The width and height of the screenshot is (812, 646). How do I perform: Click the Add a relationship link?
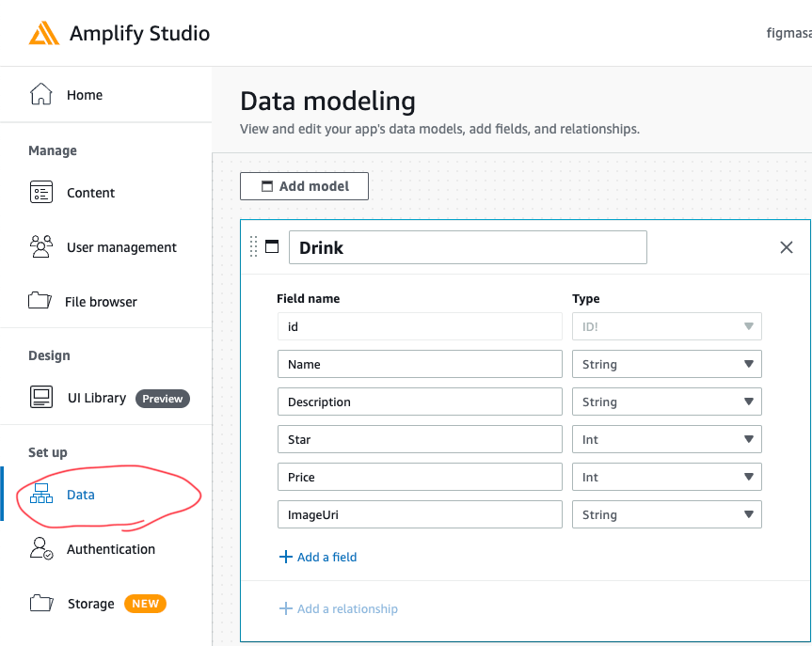[x=339, y=608]
